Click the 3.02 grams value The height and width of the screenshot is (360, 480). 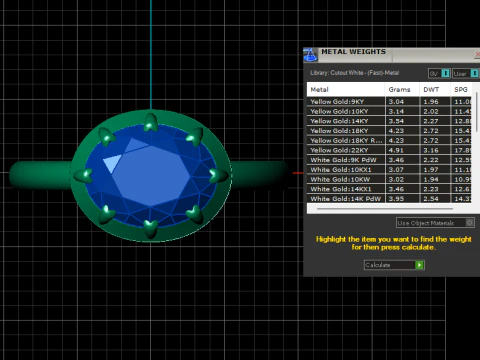pos(396,179)
